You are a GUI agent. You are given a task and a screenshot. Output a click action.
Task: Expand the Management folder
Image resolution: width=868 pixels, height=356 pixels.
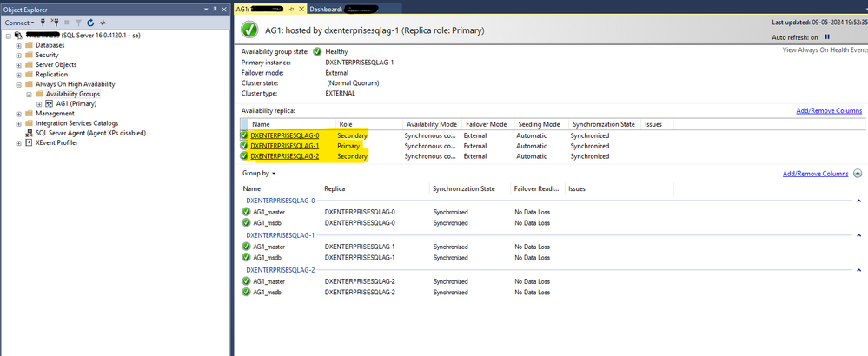point(19,114)
